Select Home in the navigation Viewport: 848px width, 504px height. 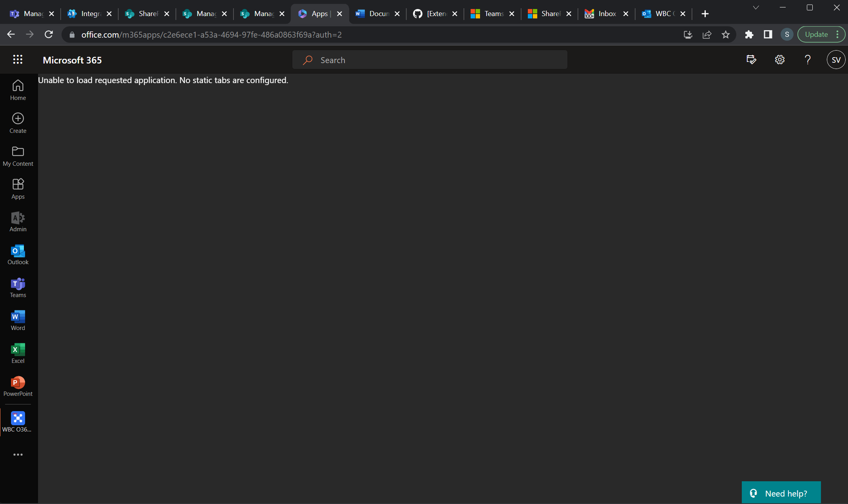(18, 89)
